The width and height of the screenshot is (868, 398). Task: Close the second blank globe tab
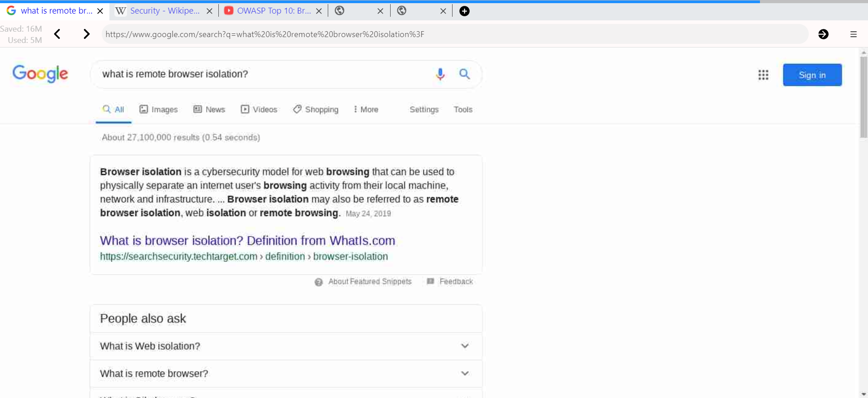[x=443, y=11]
